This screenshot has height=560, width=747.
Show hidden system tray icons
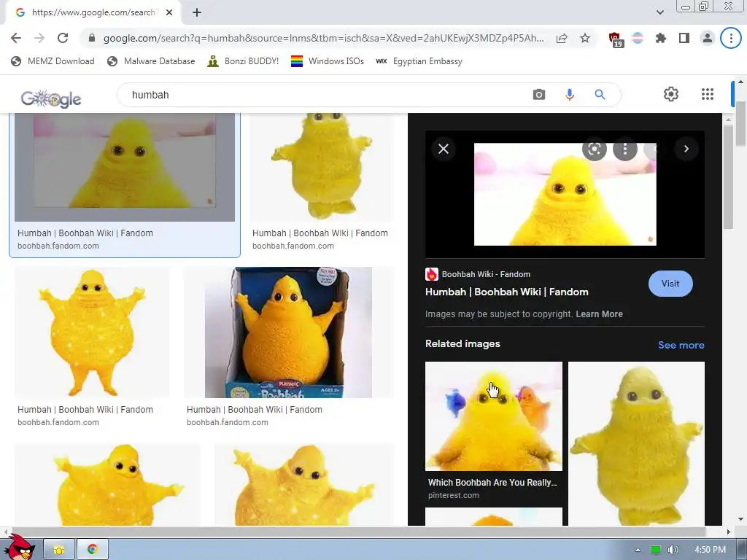[x=638, y=550]
